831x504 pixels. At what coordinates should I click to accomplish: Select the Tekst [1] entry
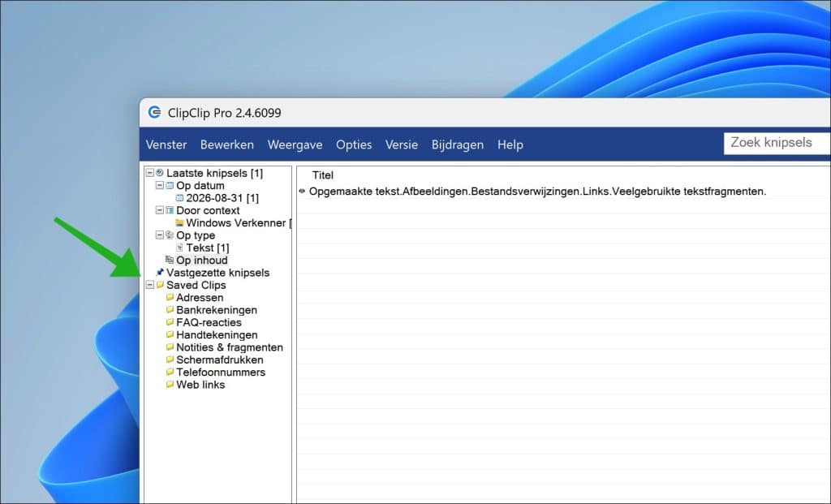[x=208, y=248]
